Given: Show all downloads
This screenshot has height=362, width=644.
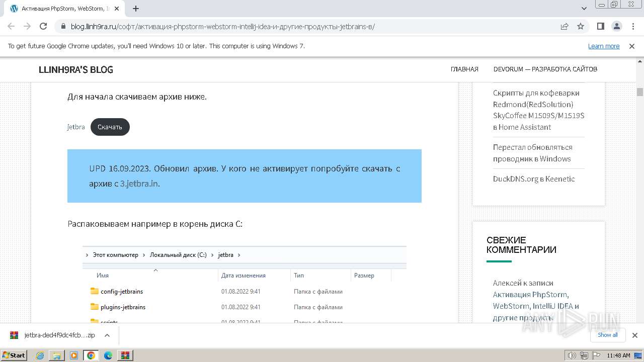Looking at the screenshot, I should (x=607, y=335).
